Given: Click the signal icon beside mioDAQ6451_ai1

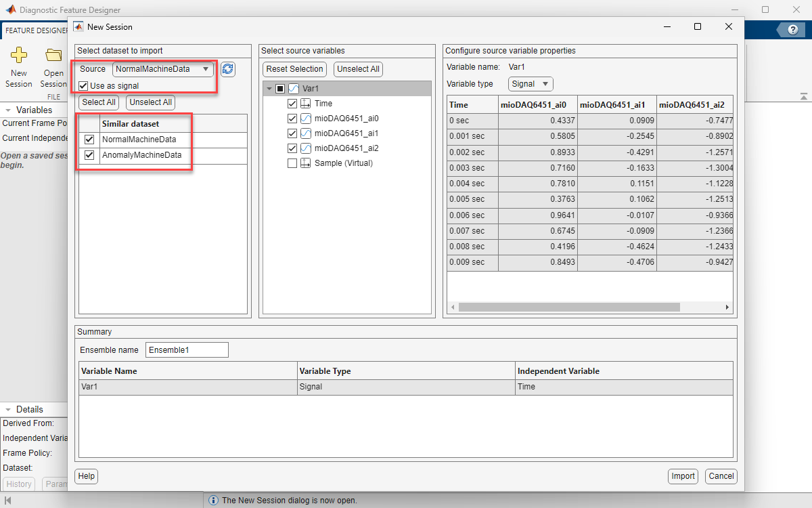Looking at the screenshot, I should 306,133.
